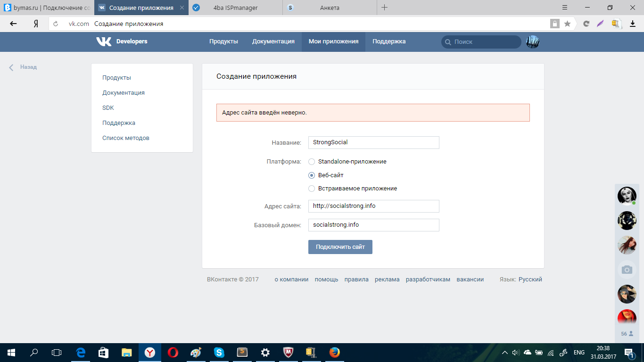Switch to the 4ba ISPmanager browser tab
Screen dimensions: 644x362
[236, 8]
